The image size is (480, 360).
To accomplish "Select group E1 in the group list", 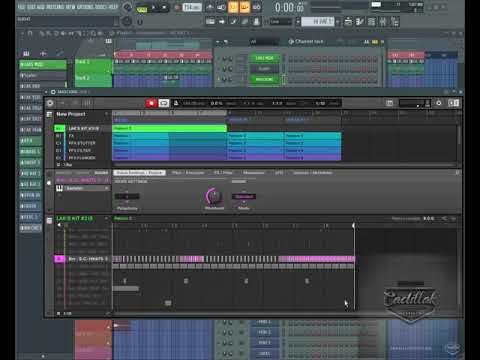I will [83, 158].
